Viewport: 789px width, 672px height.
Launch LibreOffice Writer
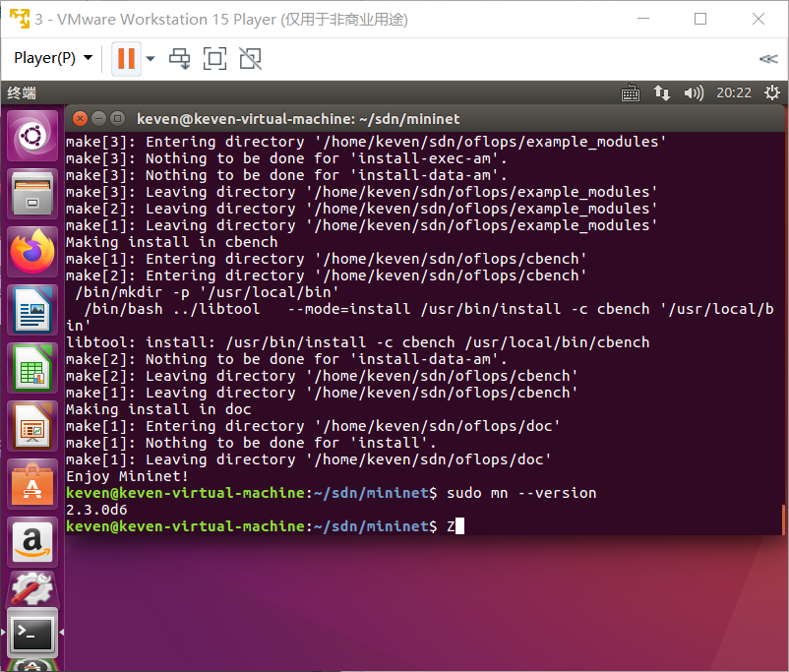[32, 310]
